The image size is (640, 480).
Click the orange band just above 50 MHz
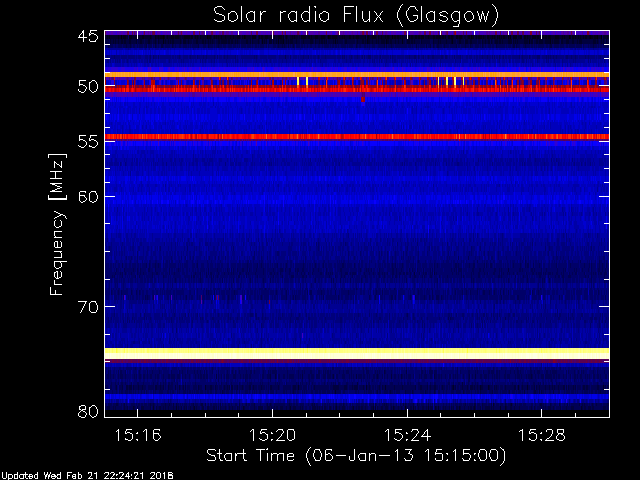[357, 75]
